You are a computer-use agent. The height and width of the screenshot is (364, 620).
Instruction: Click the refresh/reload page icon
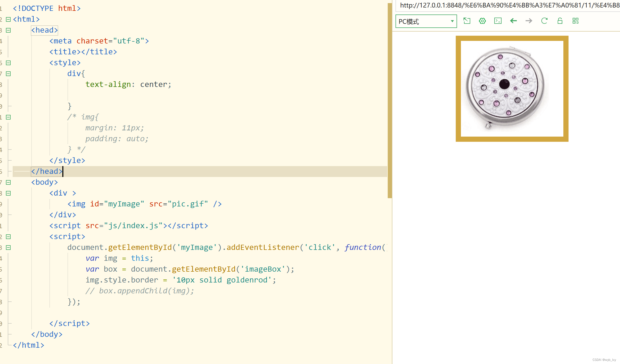(x=544, y=21)
